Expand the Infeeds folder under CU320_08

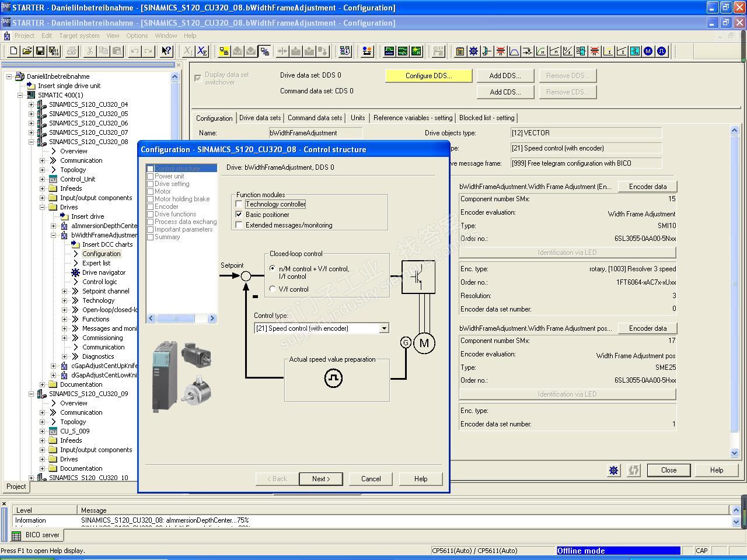coord(43,188)
